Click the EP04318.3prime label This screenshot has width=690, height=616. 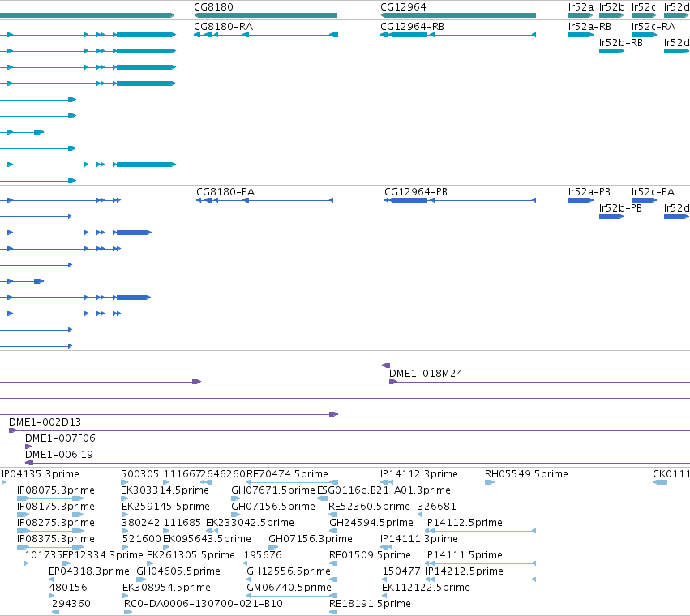click(x=89, y=571)
